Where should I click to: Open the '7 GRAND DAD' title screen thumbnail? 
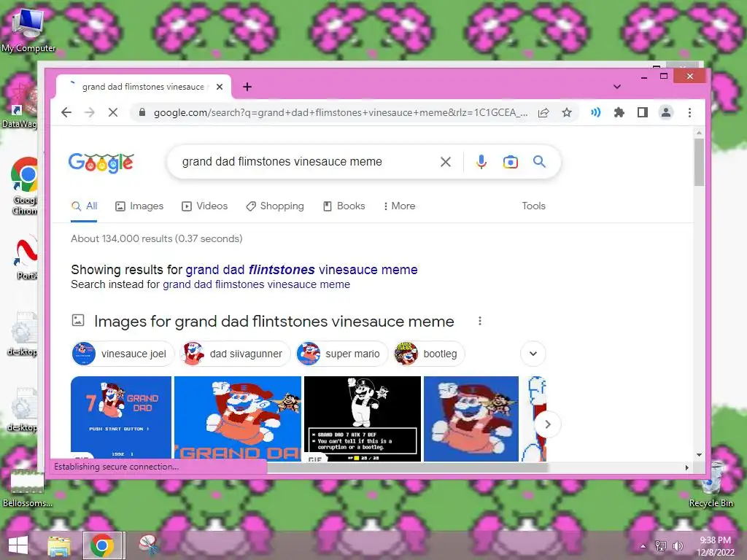(x=121, y=419)
